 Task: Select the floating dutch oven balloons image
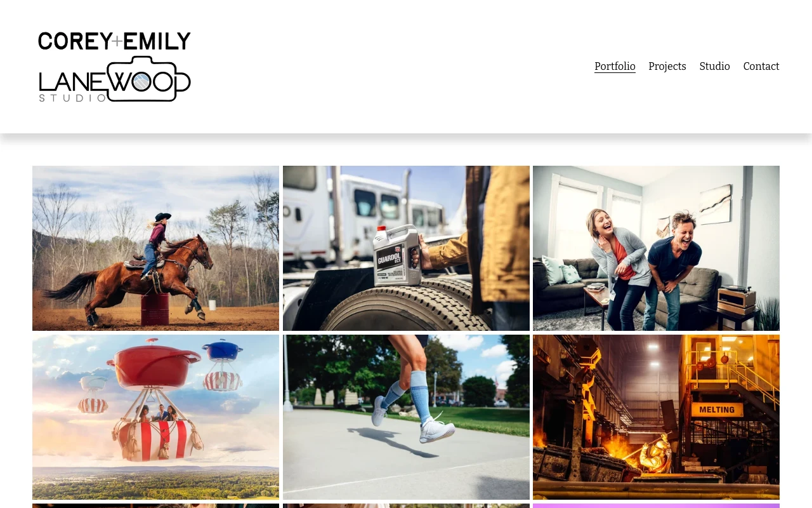(x=155, y=417)
